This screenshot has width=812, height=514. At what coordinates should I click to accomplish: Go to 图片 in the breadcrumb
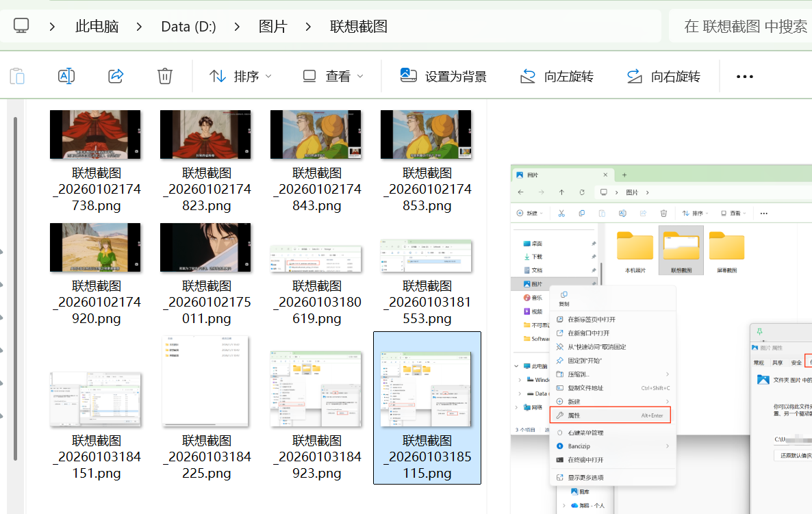pos(273,27)
